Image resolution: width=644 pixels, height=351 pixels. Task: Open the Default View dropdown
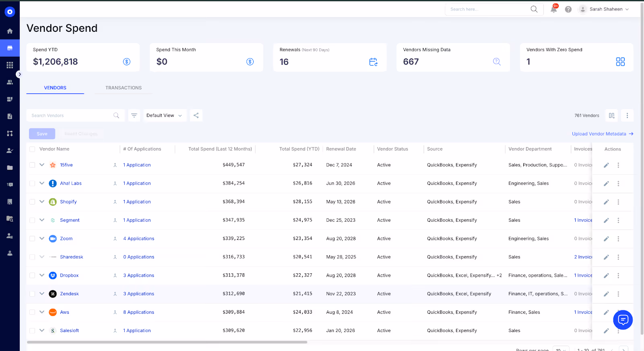(x=165, y=116)
